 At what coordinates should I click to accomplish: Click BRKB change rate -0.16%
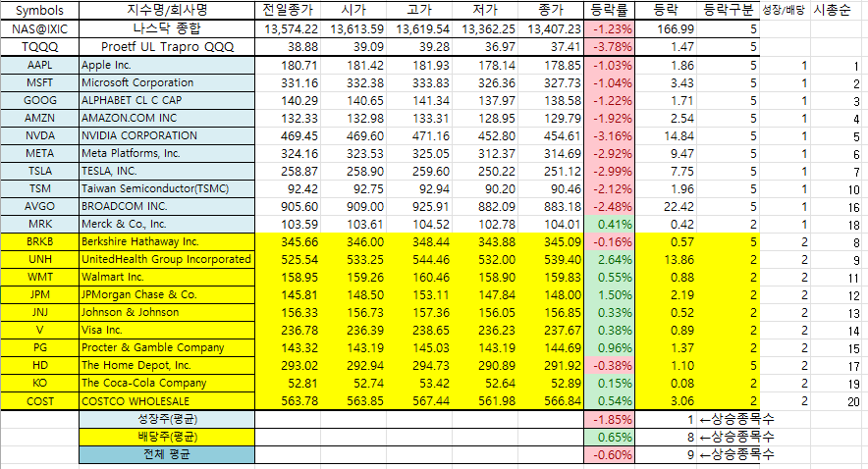click(x=609, y=242)
